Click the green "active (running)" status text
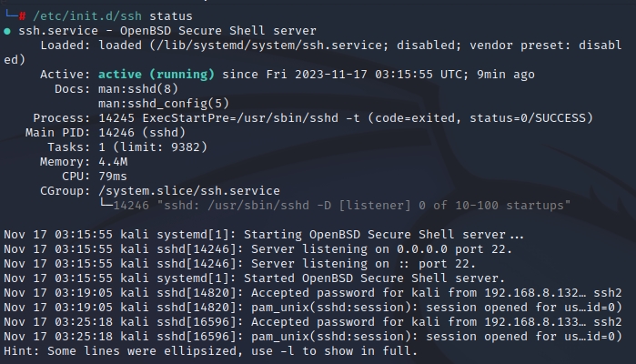 (x=156, y=75)
